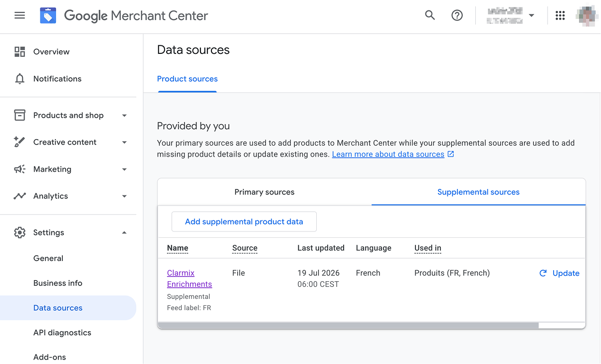Select the Product sources tab
Screen dimensions: 601x364
[x=188, y=79]
